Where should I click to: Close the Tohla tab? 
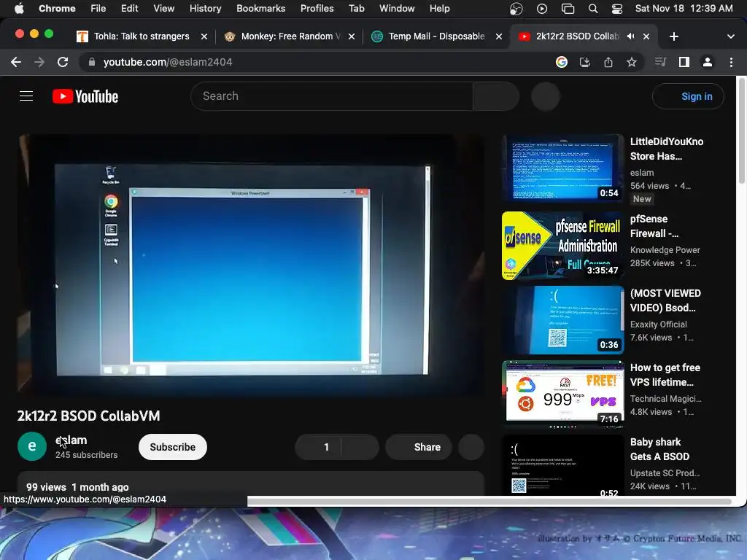[204, 36]
